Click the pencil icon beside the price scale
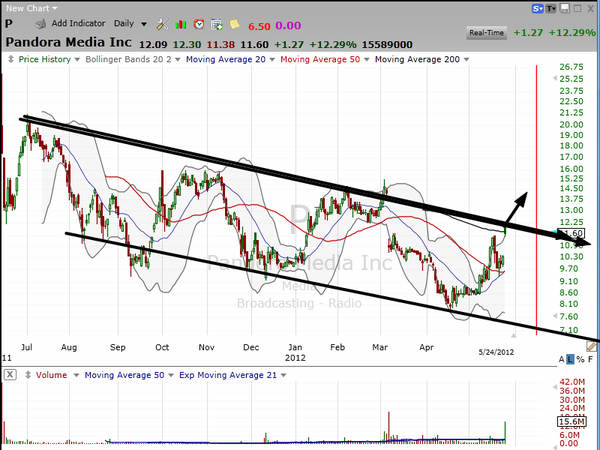This screenshot has width=600, height=450. coord(590,346)
